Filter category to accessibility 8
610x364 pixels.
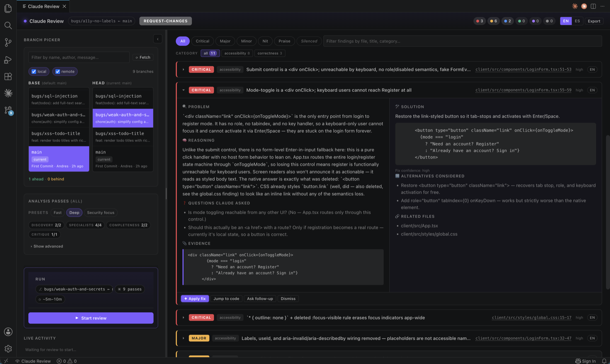pos(237,53)
